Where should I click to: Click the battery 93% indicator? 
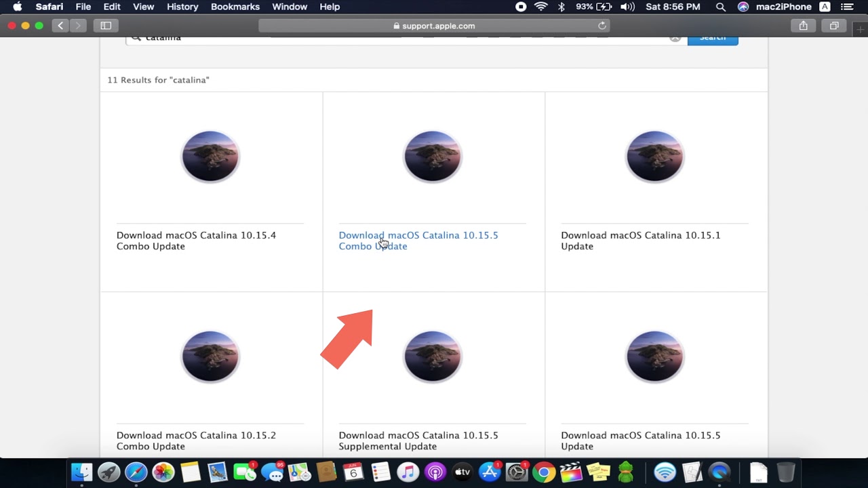pyautogui.click(x=594, y=7)
